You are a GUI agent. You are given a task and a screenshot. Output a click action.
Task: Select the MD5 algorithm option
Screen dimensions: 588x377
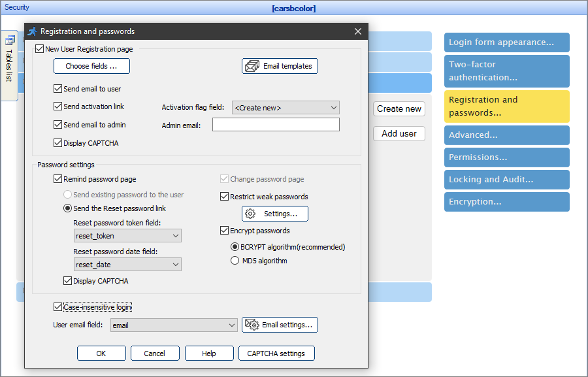pyautogui.click(x=235, y=259)
